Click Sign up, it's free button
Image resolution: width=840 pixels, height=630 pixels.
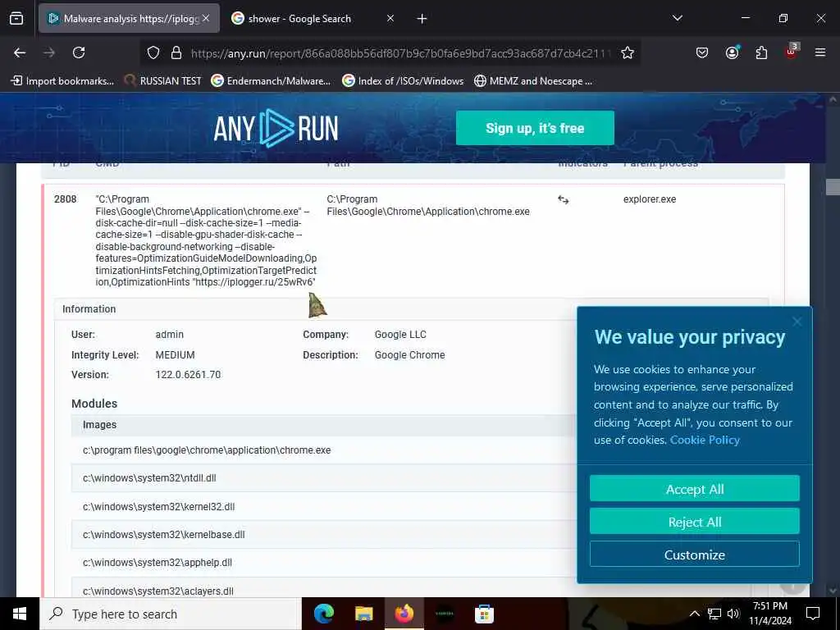(535, 128)
